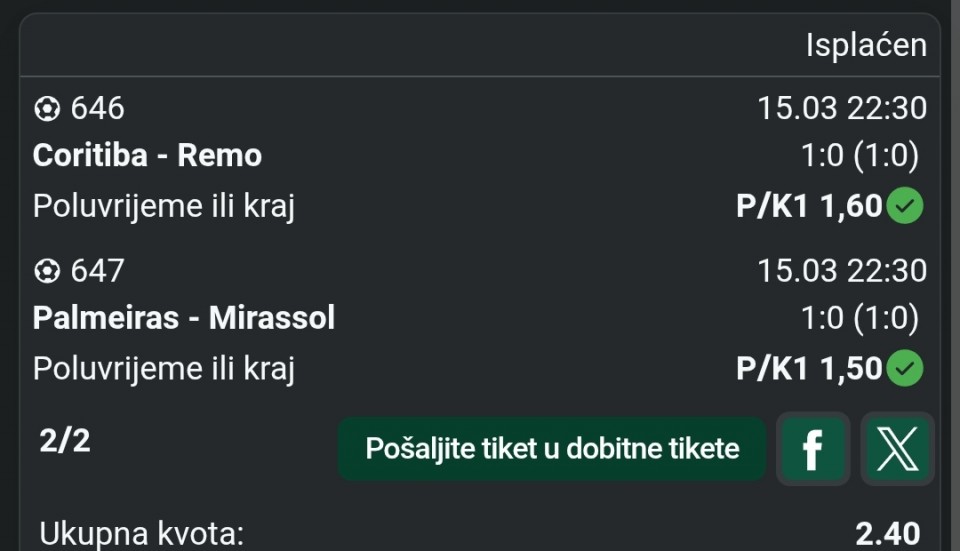The width and height of the screenshot is (960, 551).
Task: Click Poluvrijeme ili kraj under Palmeiras
Action: [x=163, y=369]
